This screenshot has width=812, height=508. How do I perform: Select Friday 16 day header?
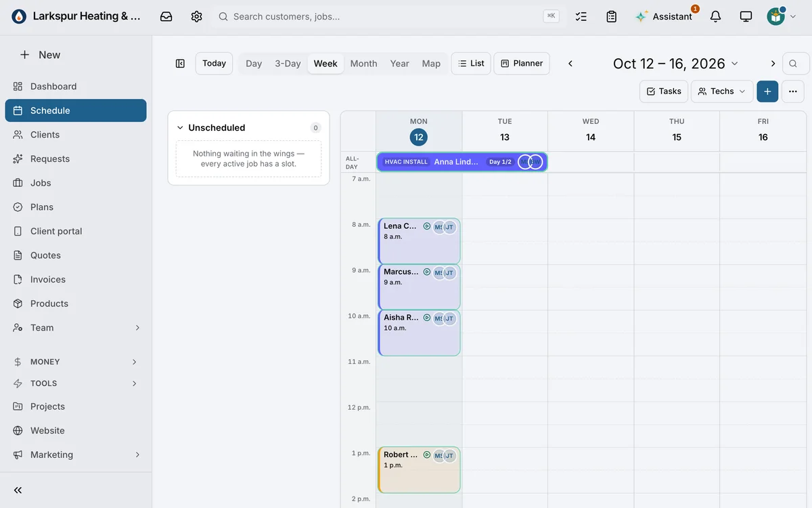coord(763,131)
